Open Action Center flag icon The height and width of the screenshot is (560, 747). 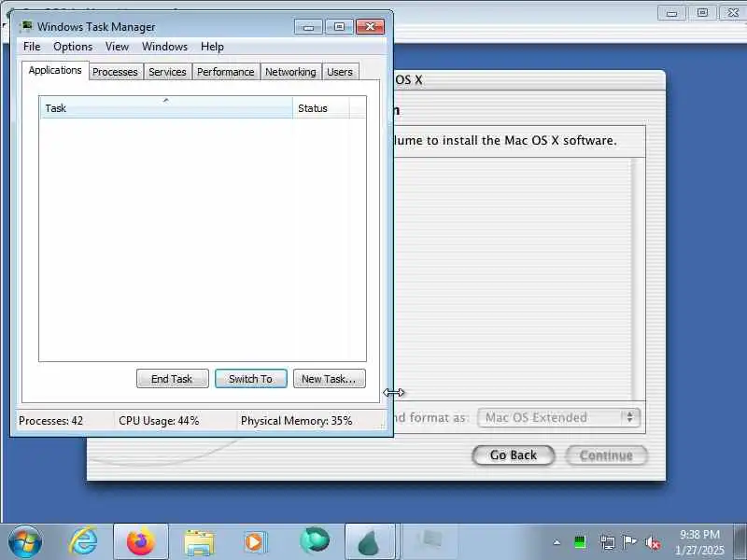[629, 542]
